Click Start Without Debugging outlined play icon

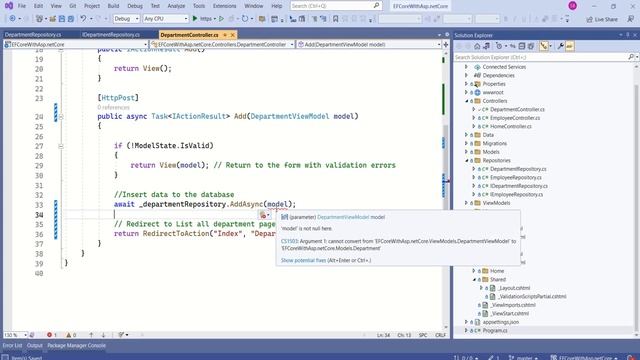coord(222,19)
